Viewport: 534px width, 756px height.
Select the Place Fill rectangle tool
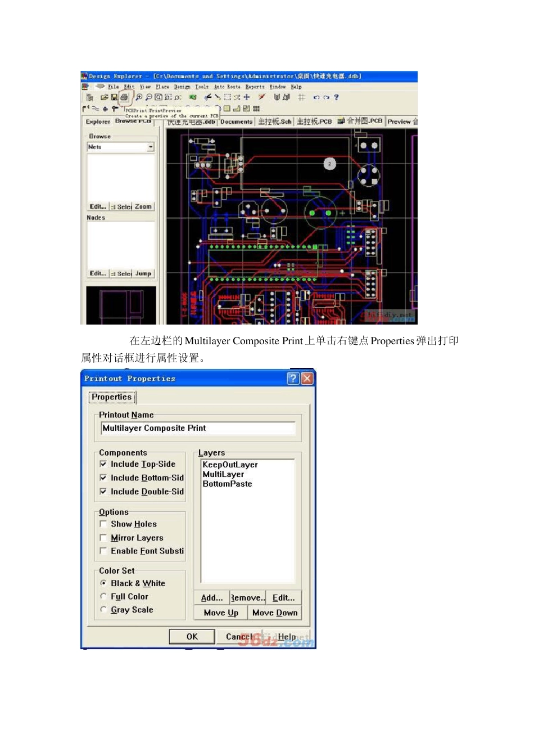pyautogui.click(x=227, y=109)
